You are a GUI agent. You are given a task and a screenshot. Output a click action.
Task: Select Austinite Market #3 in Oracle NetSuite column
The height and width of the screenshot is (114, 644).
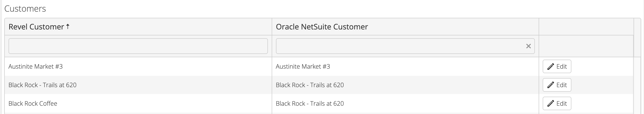[303, 66]
